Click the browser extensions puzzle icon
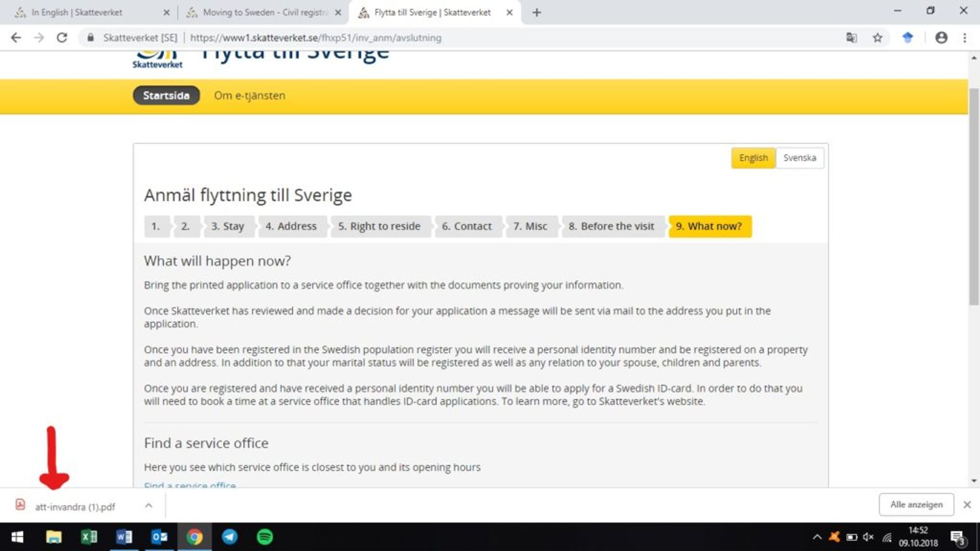This screenshot has height=551, width=980. click(908, 38)
